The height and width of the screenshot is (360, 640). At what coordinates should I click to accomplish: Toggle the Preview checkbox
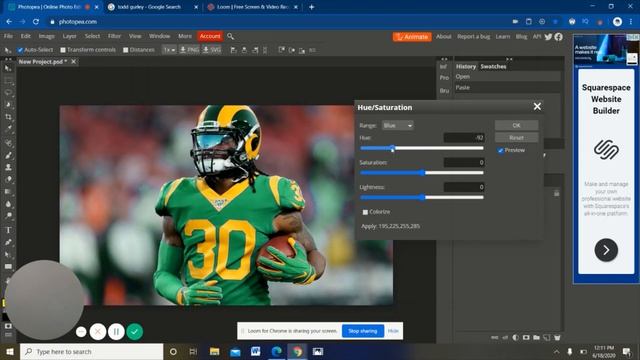tap(500, 151)
